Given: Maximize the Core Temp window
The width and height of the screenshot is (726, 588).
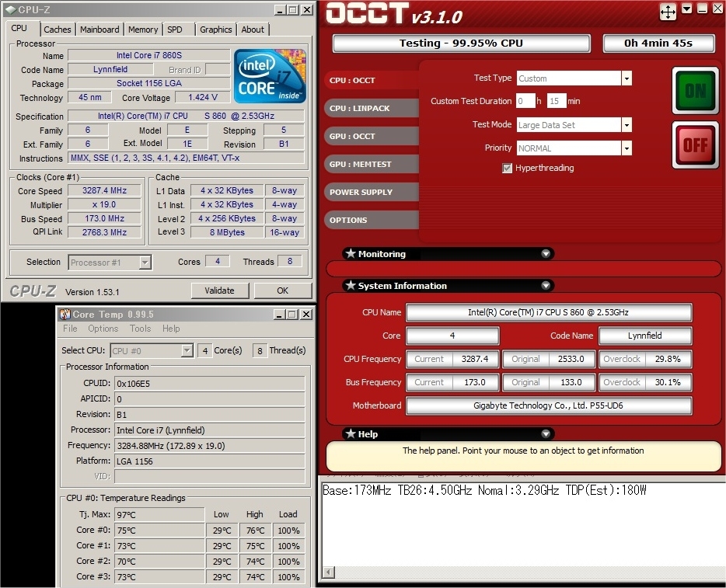Looking at the screenshot, I should pos(292,315).
